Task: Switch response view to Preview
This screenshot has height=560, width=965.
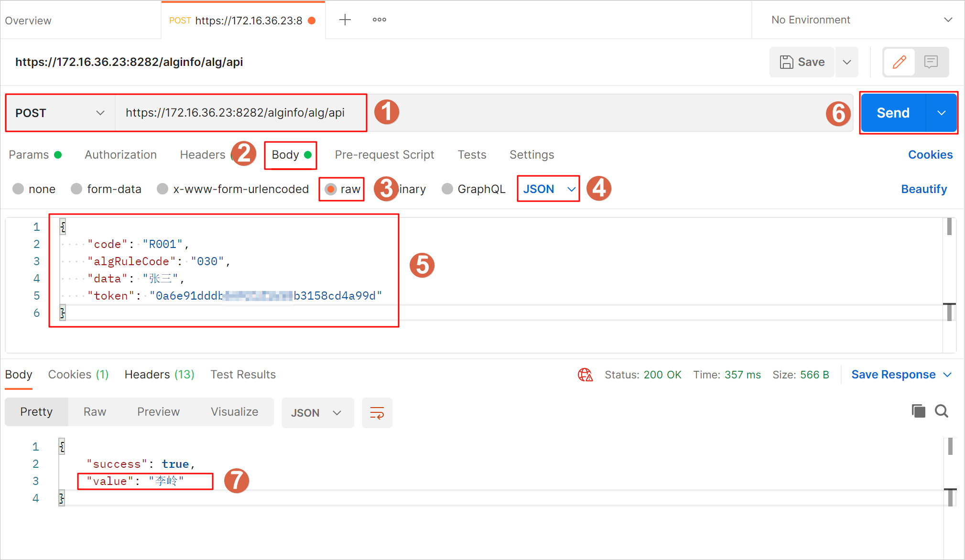Action: tap(158, 412)
